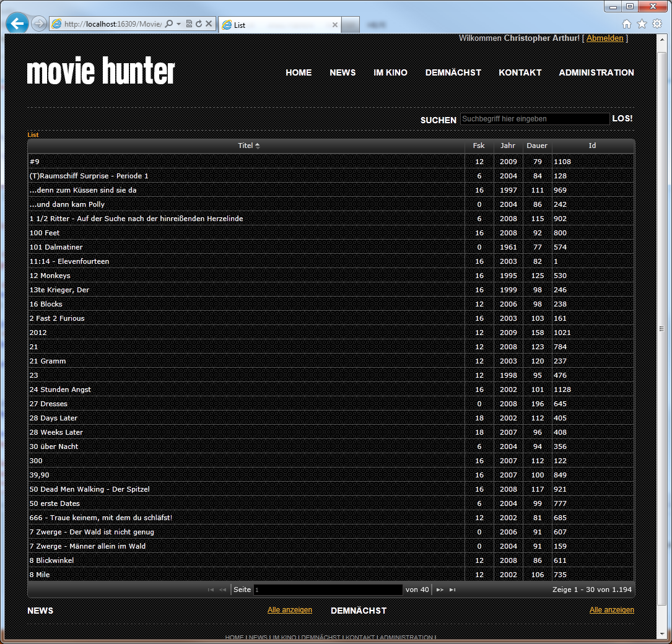Click the browser back arrow button
This screenshot has height=644, width=672.
(17, 24)
